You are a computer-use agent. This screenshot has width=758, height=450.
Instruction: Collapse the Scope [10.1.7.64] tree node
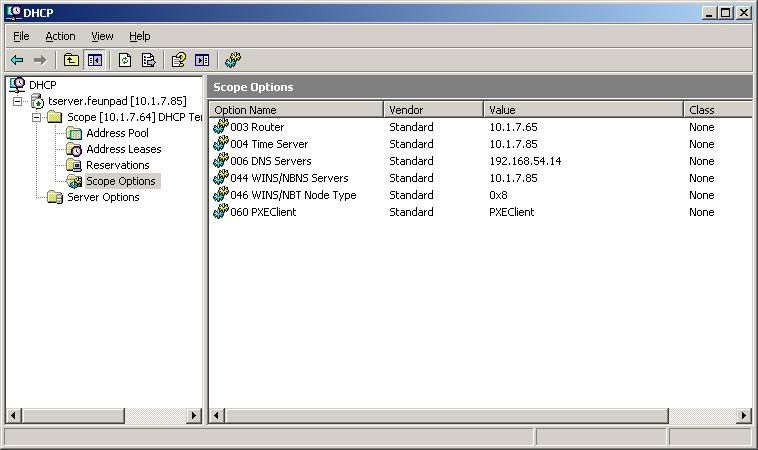(36, 117)
